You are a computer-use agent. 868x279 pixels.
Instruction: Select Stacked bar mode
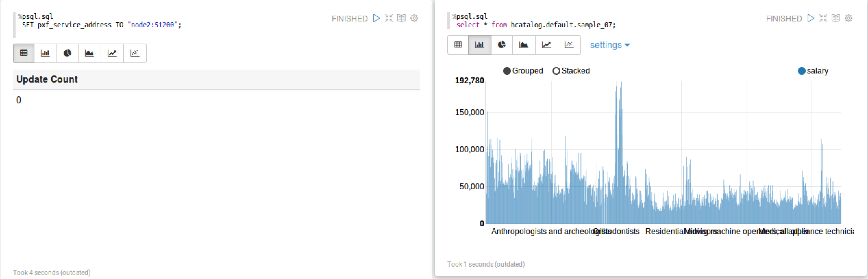click(556, 71)
